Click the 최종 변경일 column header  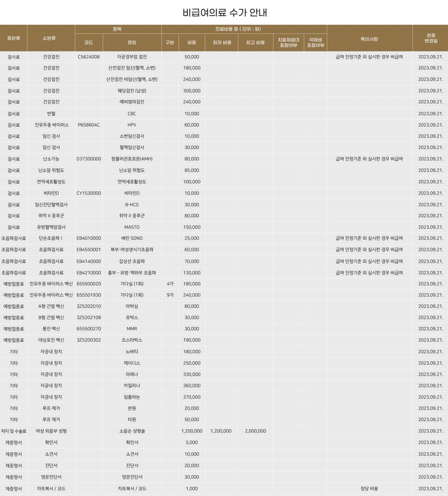coord(430,38)
